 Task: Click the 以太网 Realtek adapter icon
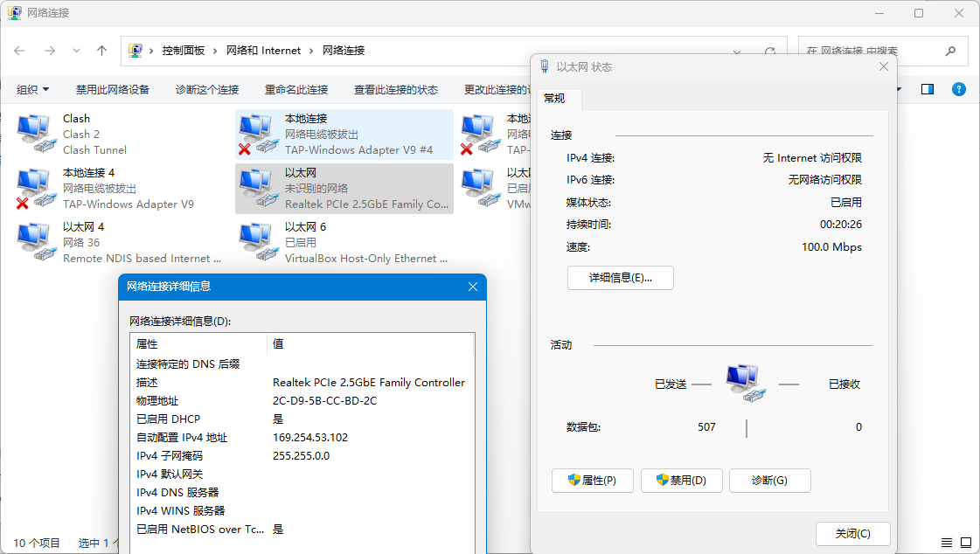(258, 188)
